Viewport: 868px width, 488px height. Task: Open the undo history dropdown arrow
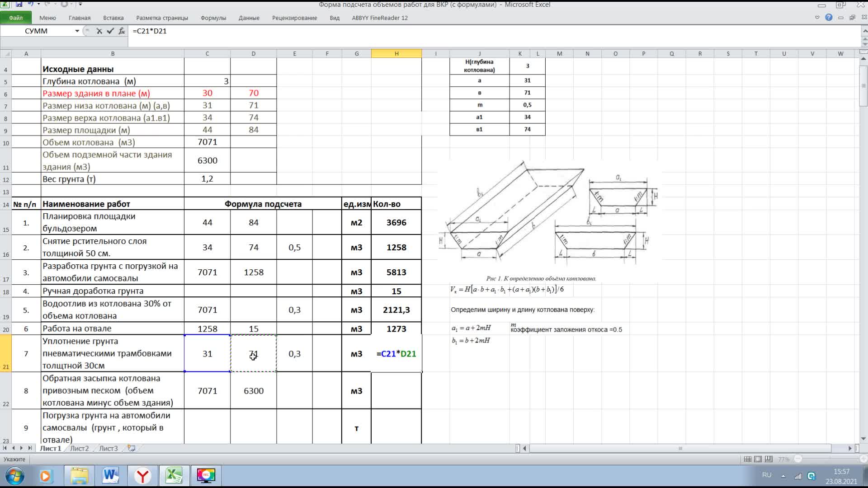click(38, 4)
